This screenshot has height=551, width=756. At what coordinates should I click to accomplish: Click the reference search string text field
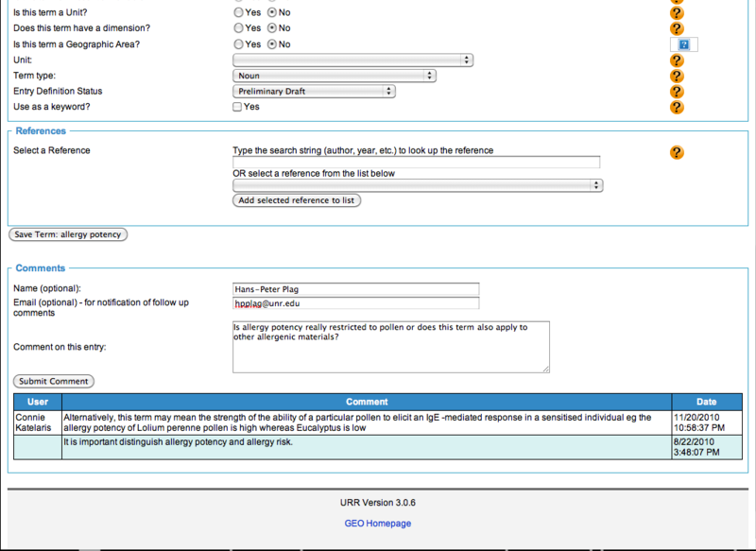[x=416, y=163]
